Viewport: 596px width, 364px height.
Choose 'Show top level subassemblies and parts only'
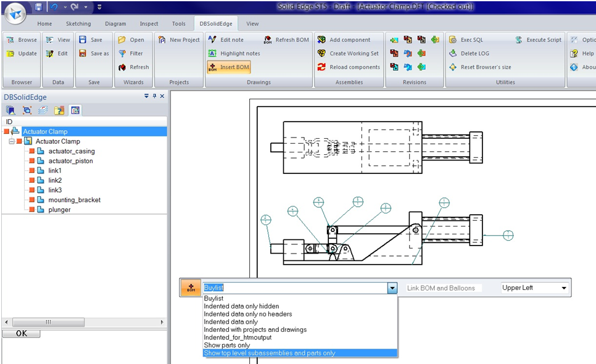(300, 353)
